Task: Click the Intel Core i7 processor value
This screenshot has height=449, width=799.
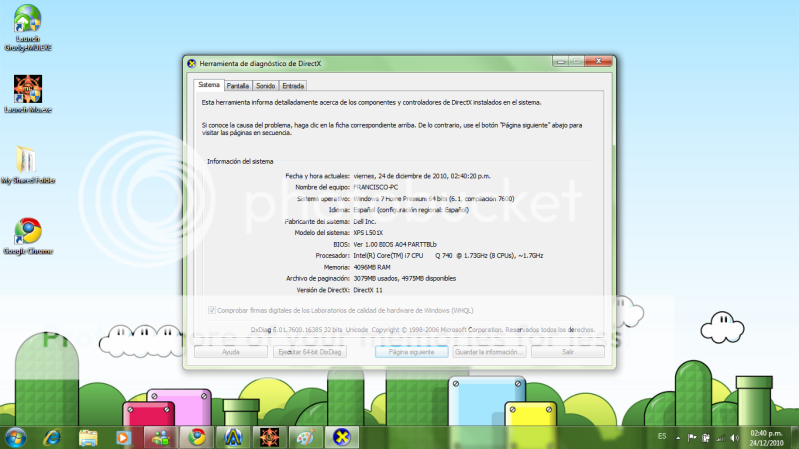Action: tap(448, 256)
